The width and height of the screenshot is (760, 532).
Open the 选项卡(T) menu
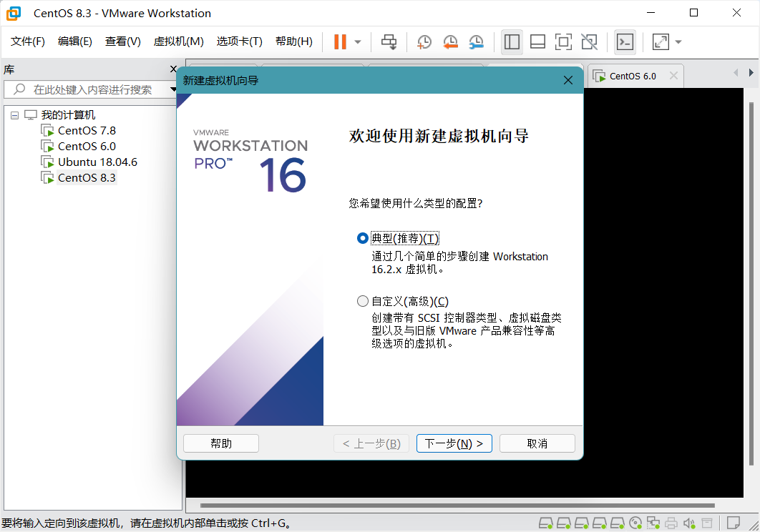pyautogui.click(x=240, y=41)
